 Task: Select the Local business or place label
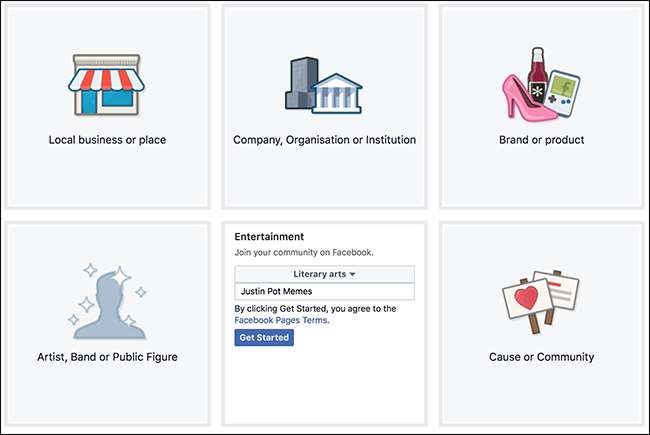107,140
